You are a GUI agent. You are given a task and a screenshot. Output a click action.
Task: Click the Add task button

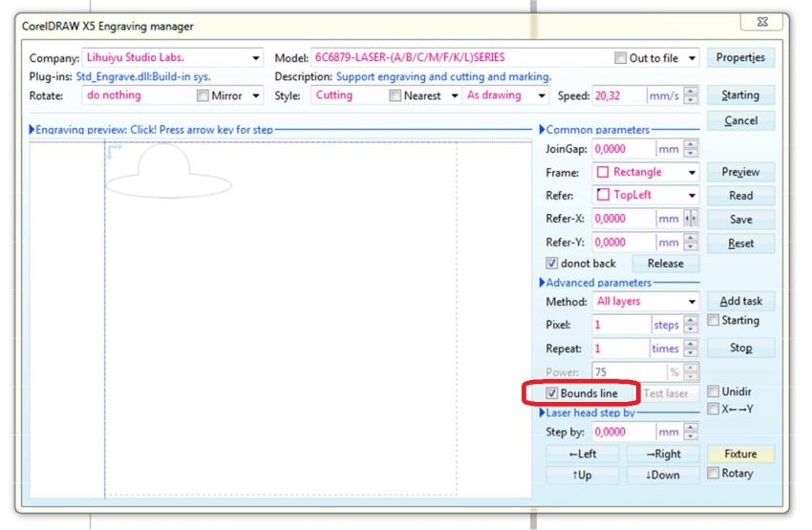click(740, 301)
